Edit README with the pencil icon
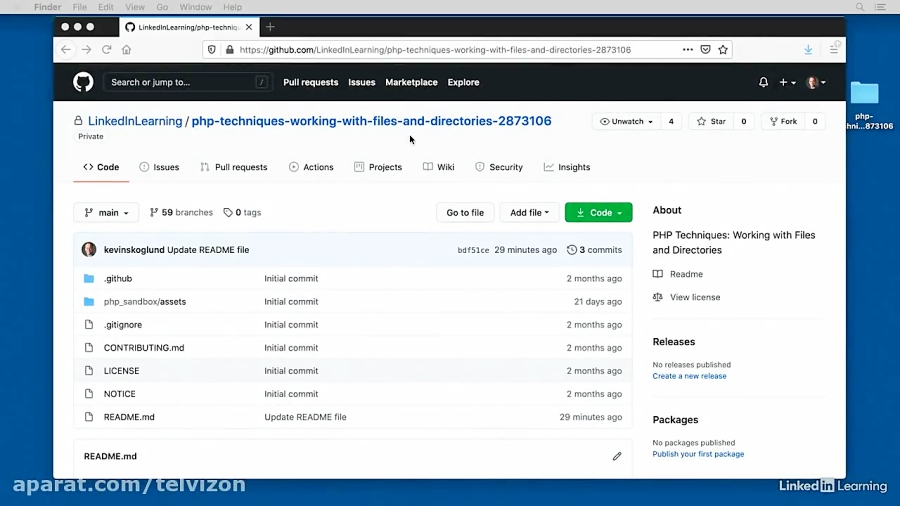 617,456
